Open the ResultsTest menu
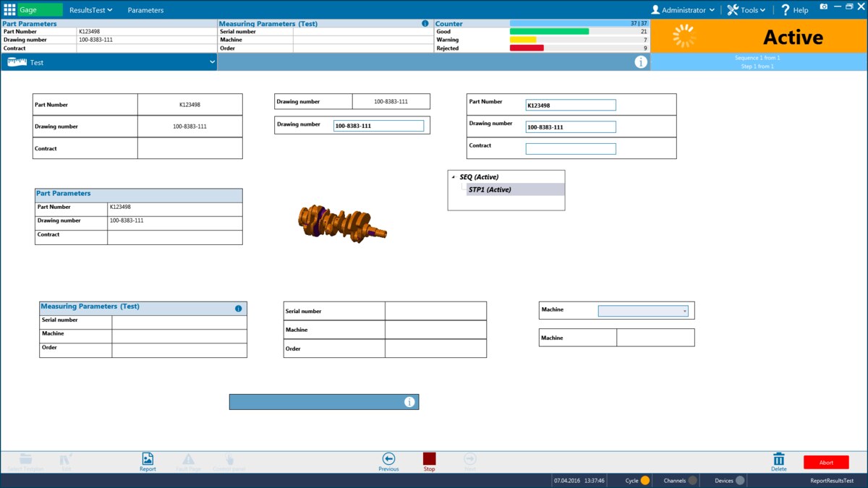This screenshot has width=868, height=488. 87,10
